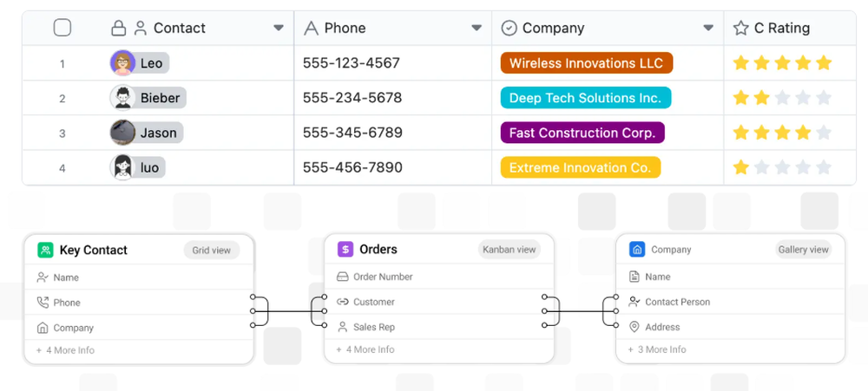Image resolution: width=868 pixels, height=391 pixels.
Task: Click the star icon in C Rating header
Action: click(x=740, y=29)
